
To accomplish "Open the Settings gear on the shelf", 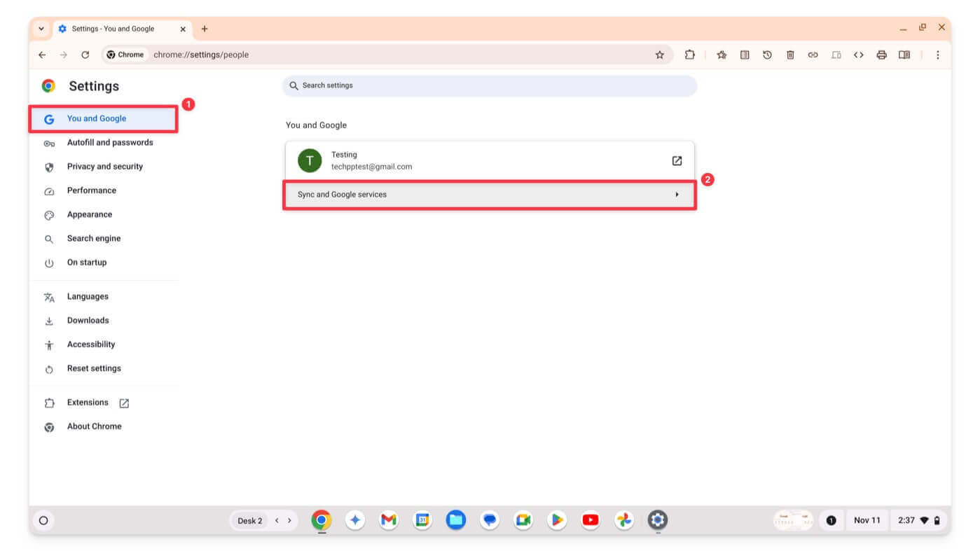I will (x=657, y=520).
